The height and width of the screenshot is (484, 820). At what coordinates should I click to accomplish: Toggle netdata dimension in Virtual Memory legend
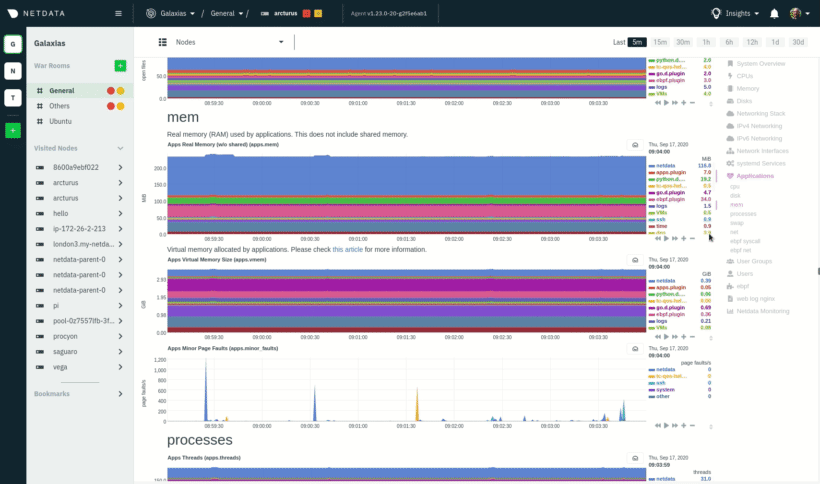coord(666,281)
